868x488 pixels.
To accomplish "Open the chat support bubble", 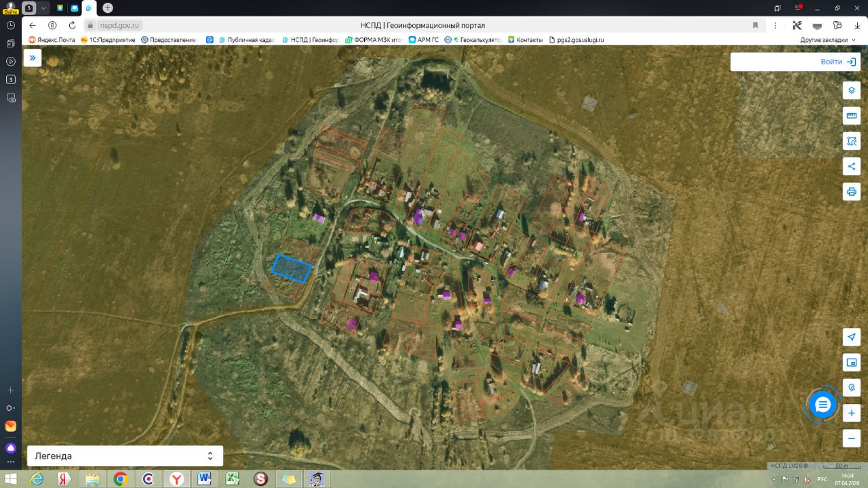I will click(823, 405).
